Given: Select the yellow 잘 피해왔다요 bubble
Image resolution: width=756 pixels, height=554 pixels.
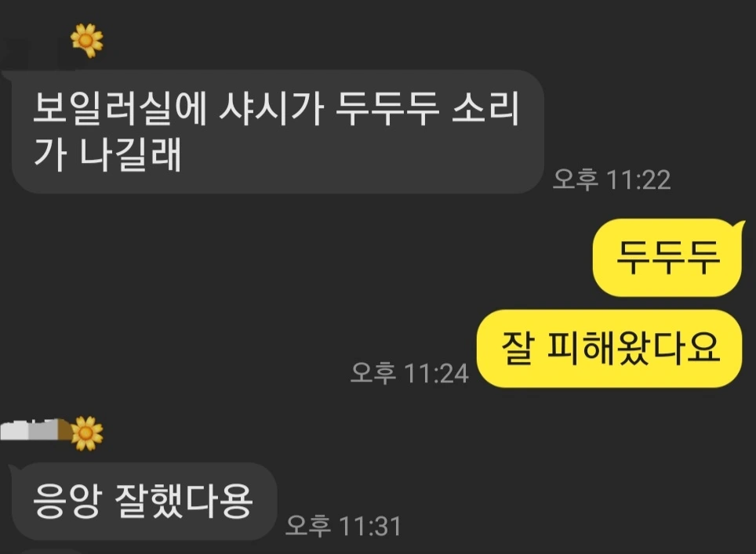Looking at the screenshot, I should [609, 349].
